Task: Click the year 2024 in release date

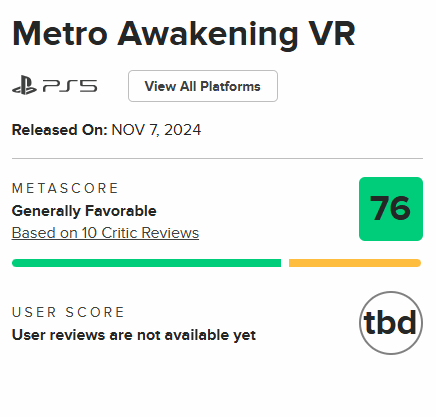Action: pyautogui.click(x=182, y=130)
